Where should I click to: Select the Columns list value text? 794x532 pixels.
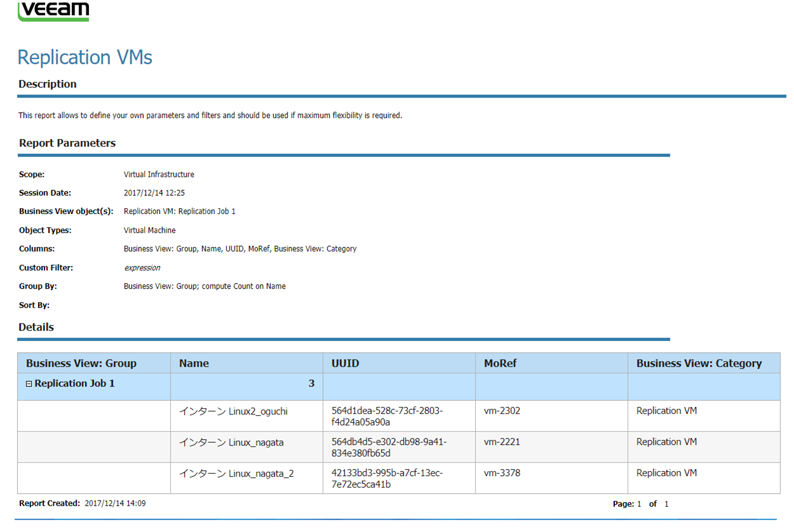point(240,249)
